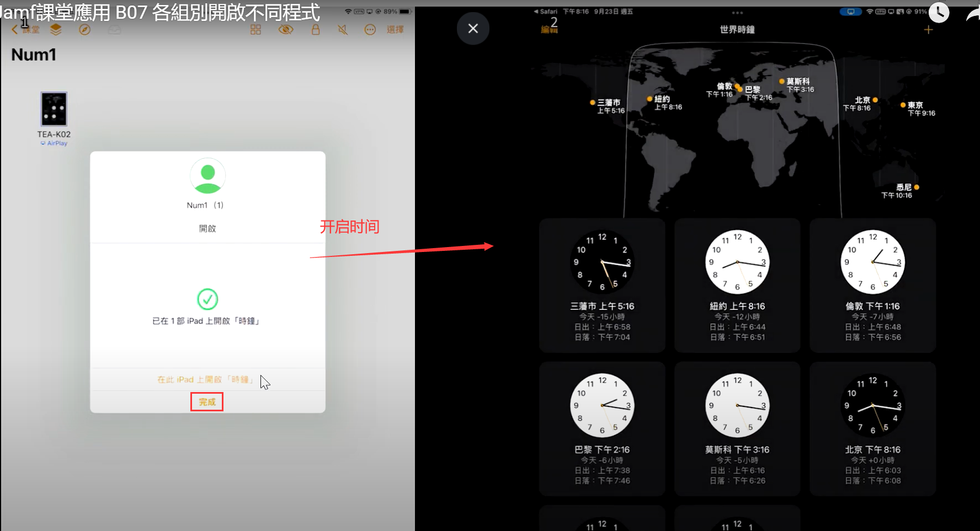Viewport: 980px width, 531px height.
Task: Click the 三藩市 analog clock face
Action: point(602,262)
